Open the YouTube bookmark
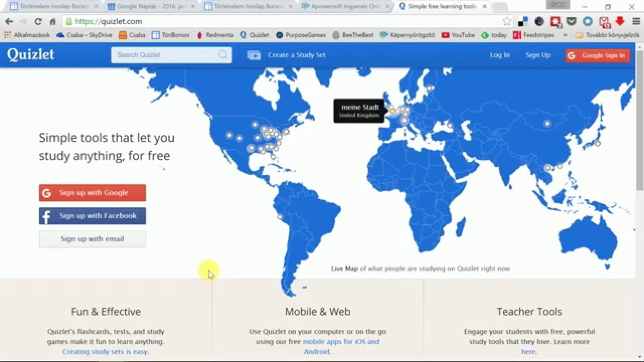Screen dimensions: 644x362 click(x=458, y=35)
